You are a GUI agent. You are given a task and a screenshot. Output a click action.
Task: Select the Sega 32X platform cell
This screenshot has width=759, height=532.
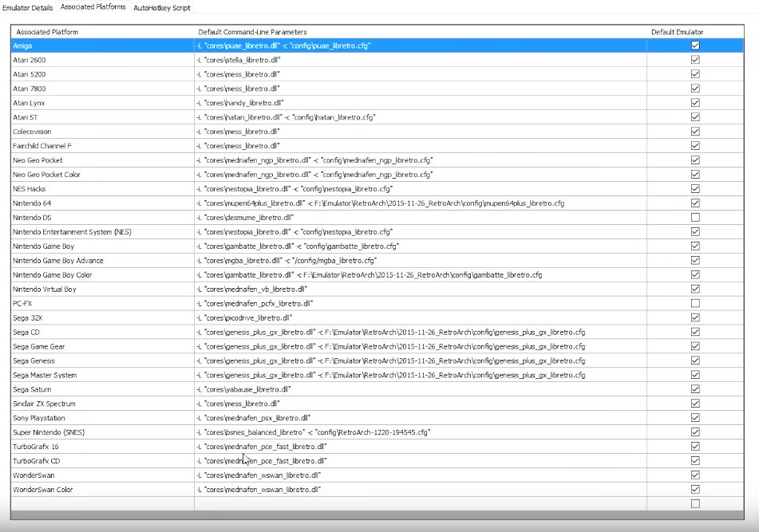click(x=102, y=317)
